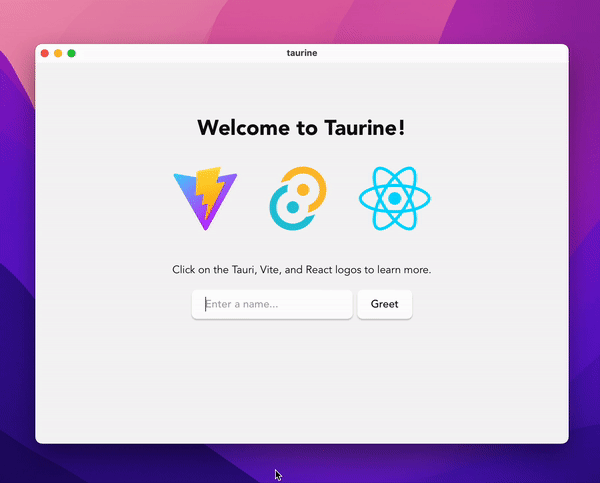Viewport: 600px width, 483px height.
Task: Close the taurine window
Action: (45, 53)
